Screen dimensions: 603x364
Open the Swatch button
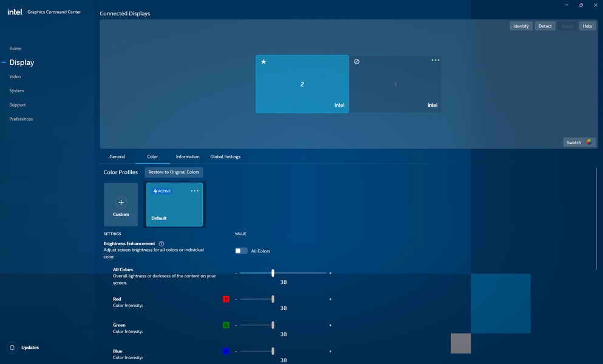[x=579, y=142]
